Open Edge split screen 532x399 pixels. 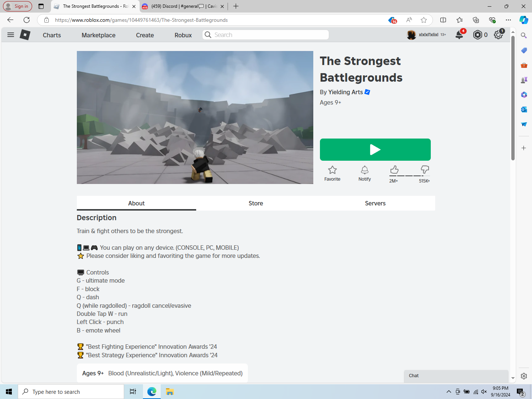pyautogui.click(x=443, y=20)
